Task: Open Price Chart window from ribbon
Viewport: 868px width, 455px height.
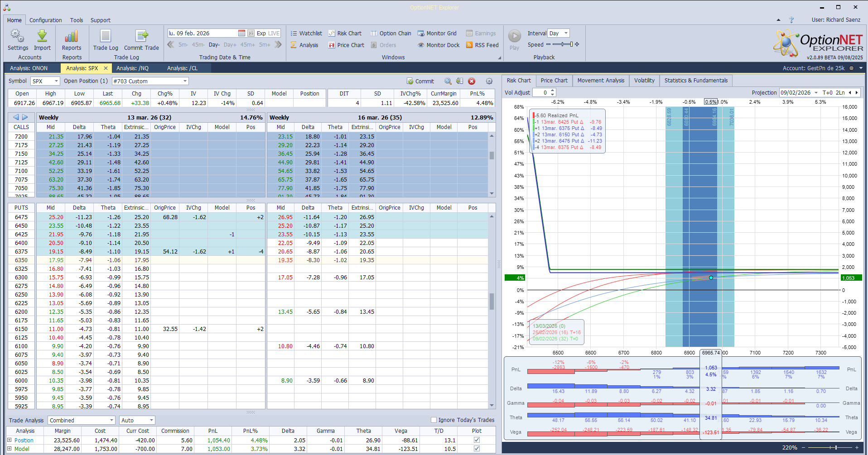Action: [346, 45]
